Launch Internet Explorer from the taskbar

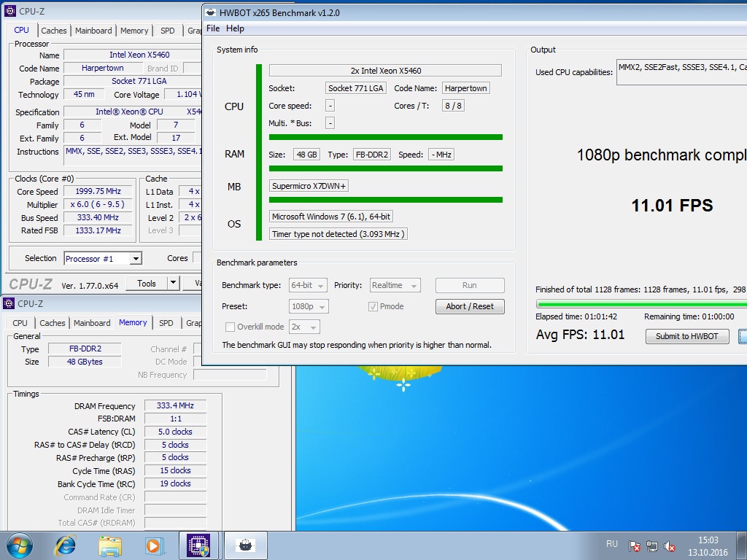[x=65, y=545]
